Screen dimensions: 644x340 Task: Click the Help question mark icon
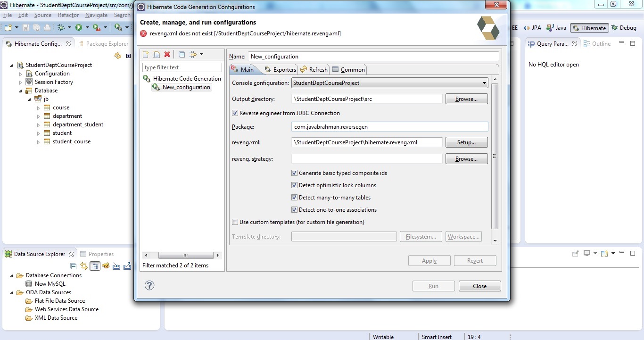click(149, 285)
